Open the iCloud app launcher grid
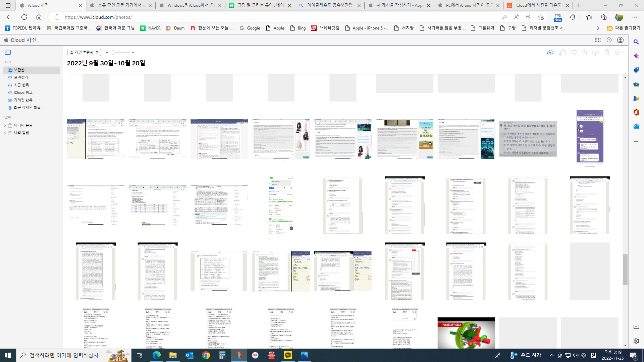The width and height of the screenshot is (644, 362). [598, 40]
